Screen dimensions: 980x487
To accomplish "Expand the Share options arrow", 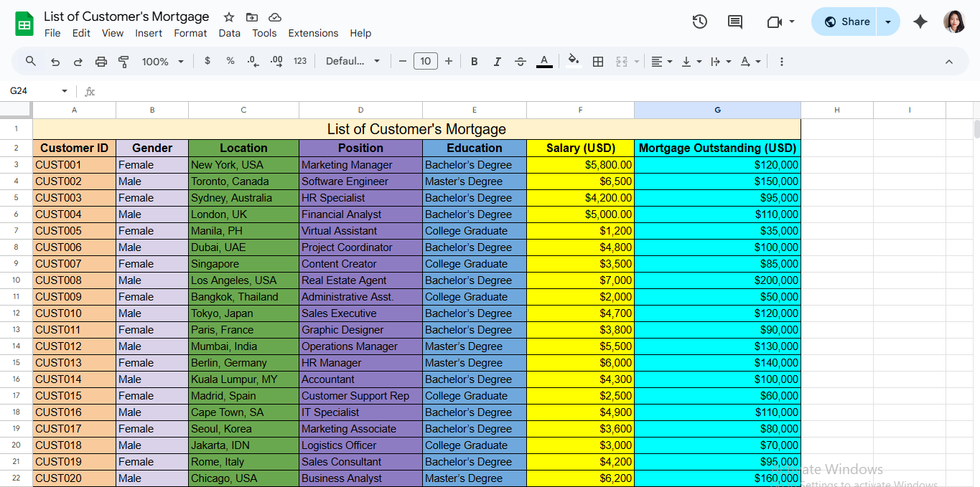I will coord(888,22).
